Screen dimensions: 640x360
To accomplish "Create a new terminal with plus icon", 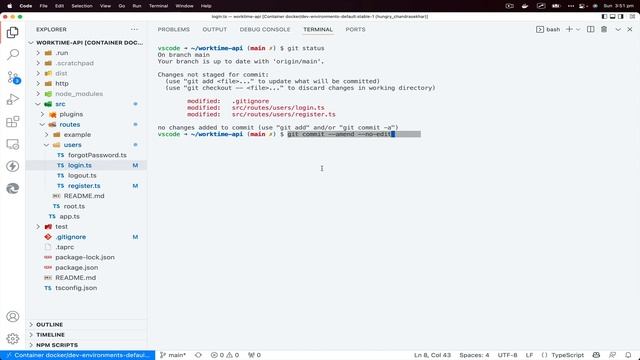I will coord(569,29).
